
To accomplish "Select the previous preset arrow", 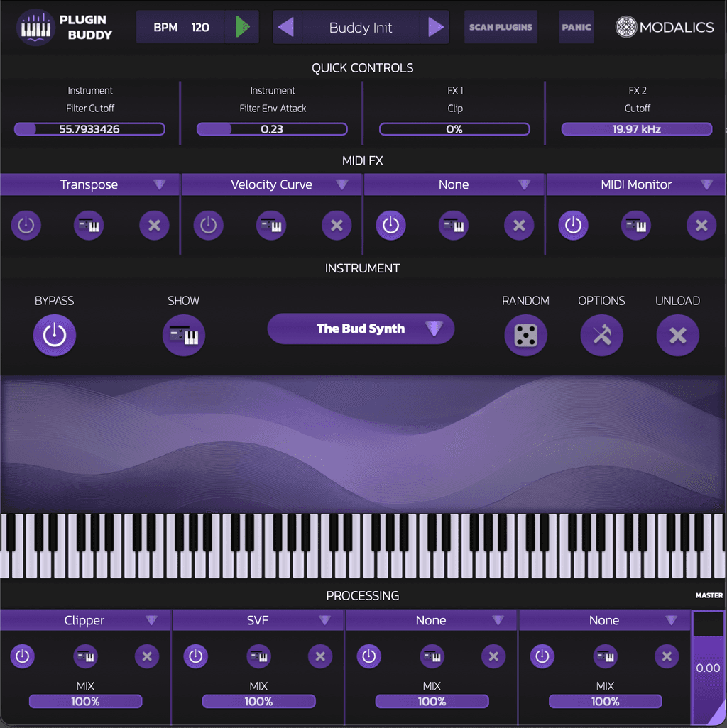I will click(x=287, y=27).
